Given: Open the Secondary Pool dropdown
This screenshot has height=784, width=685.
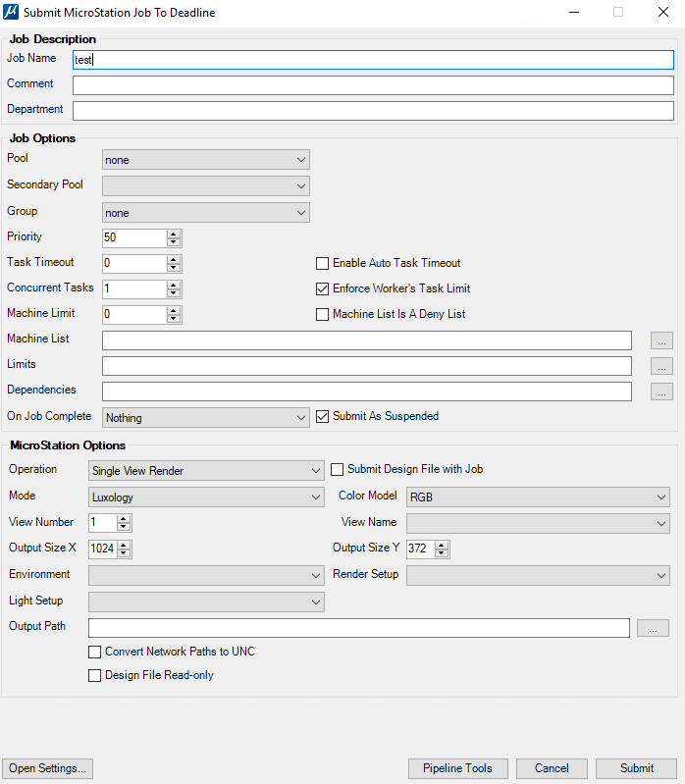Looking at the screenshot, I should coord(205,186).
